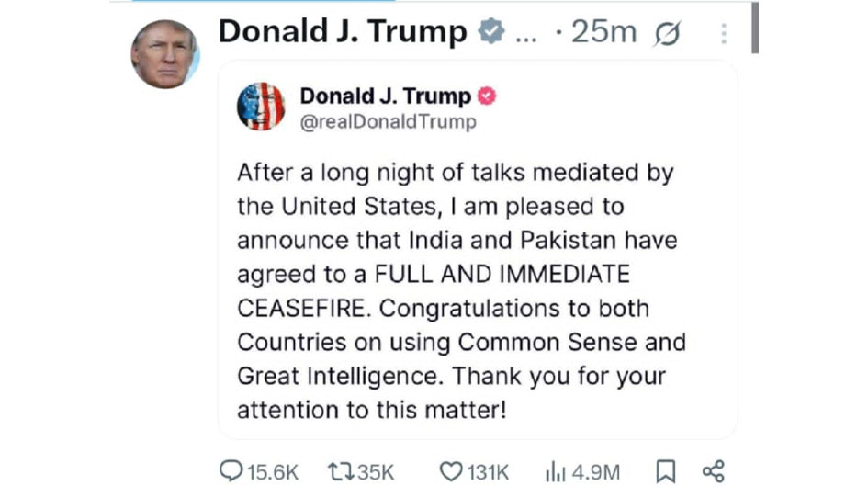Like the post with the heart icon
Image resolution: width=868 pixels, height=486 pixels.
coord(450,472)
